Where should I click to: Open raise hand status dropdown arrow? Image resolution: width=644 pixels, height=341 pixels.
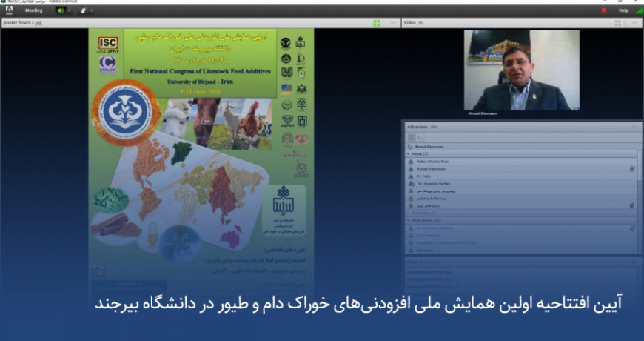coord(91,10)
